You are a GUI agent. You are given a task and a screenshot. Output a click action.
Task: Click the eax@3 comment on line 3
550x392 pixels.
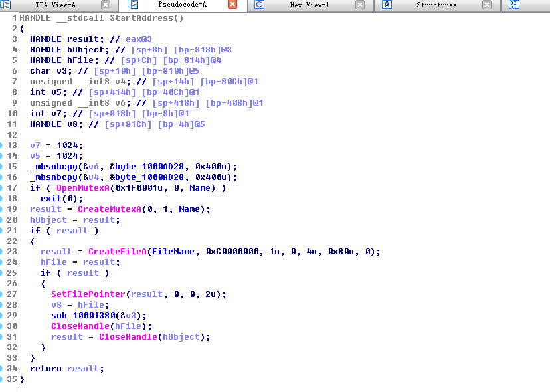[x=139, y=39]
